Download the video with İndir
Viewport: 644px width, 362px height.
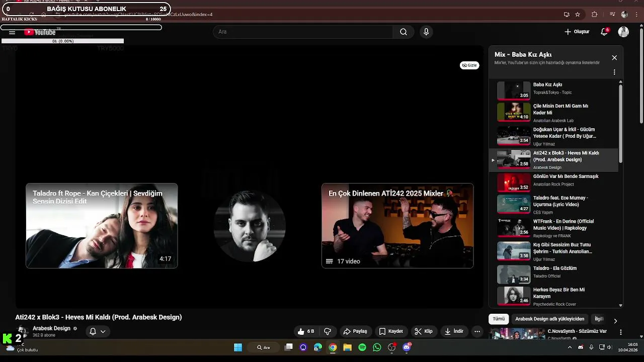(x=453, y=331)
